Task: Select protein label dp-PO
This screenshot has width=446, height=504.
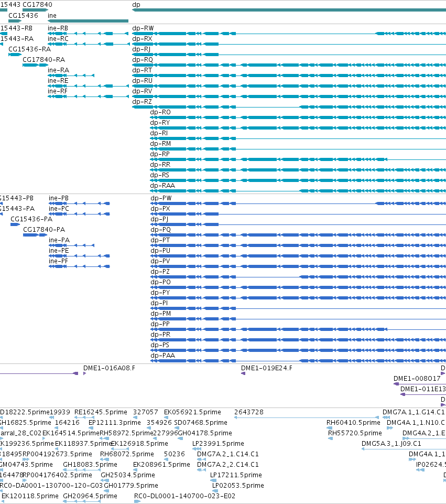Action: [x=160, y=282]
